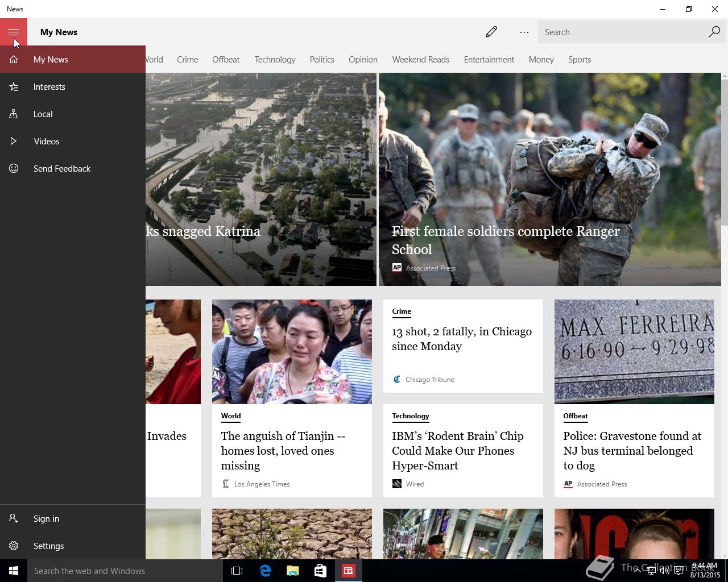Viewport: 728px width, 582px height.
Task: Click the vertical scrollbar thumb
Action: pos(725,153)
